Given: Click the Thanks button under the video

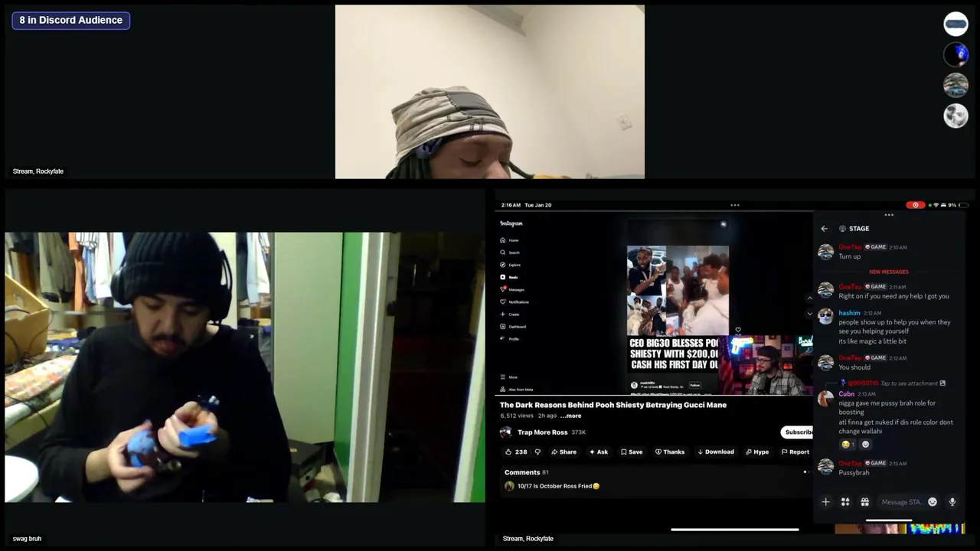Looking at the screenshot, I should coord(670,452).
